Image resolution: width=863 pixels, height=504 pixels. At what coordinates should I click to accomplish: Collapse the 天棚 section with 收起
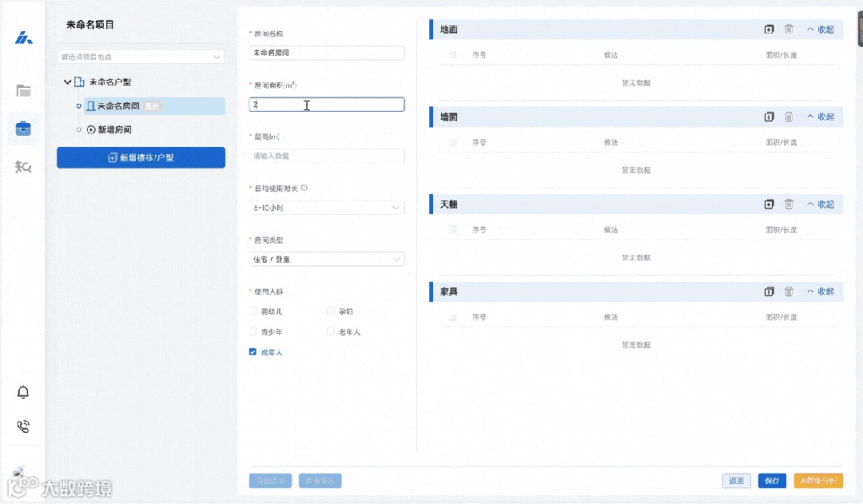point(821,204)
